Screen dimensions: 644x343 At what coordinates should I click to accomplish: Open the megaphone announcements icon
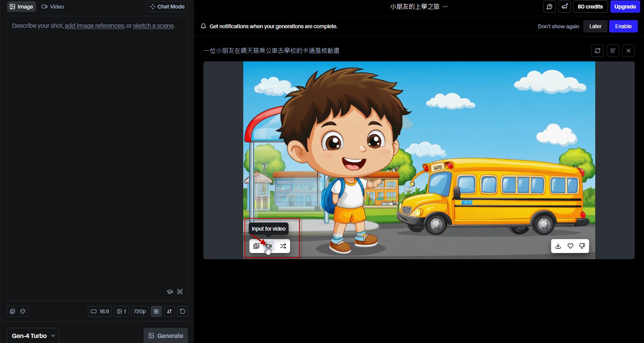[x=564, y=7]
